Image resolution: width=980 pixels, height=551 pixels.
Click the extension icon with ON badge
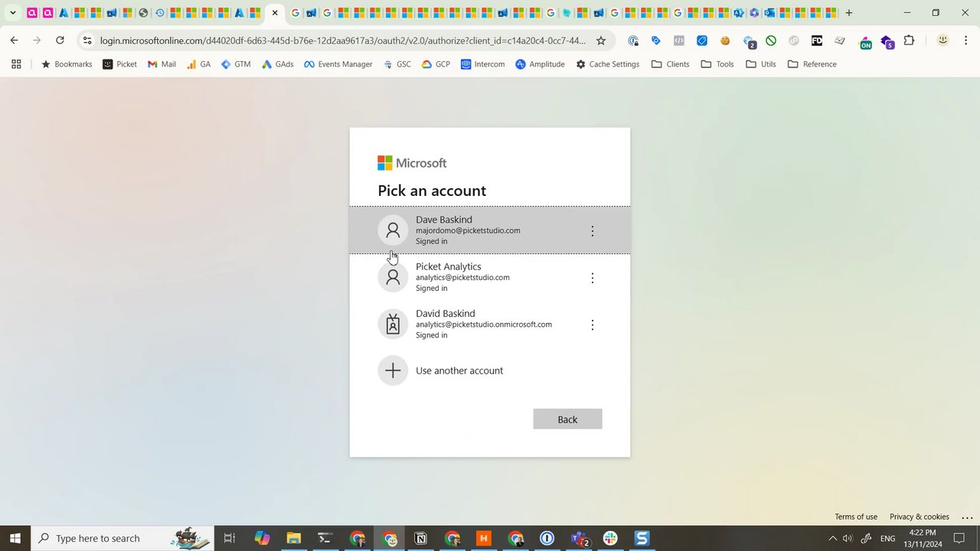click(x=864, y=42)
